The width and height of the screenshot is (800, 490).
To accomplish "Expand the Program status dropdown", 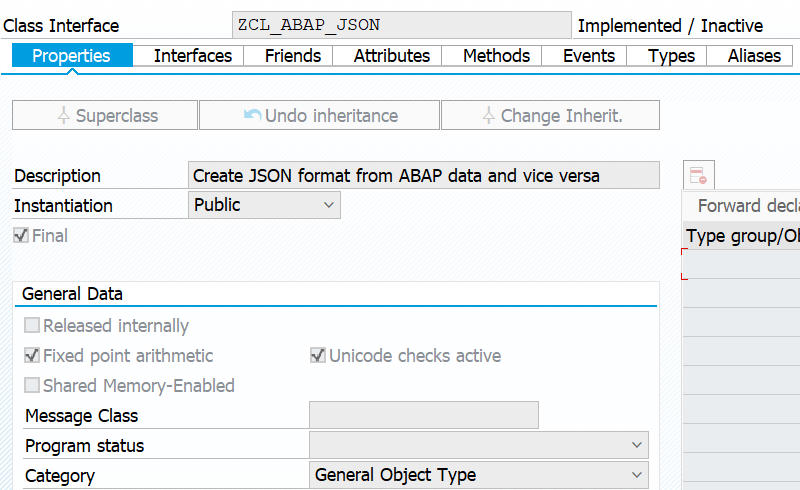I will (479, 445).
